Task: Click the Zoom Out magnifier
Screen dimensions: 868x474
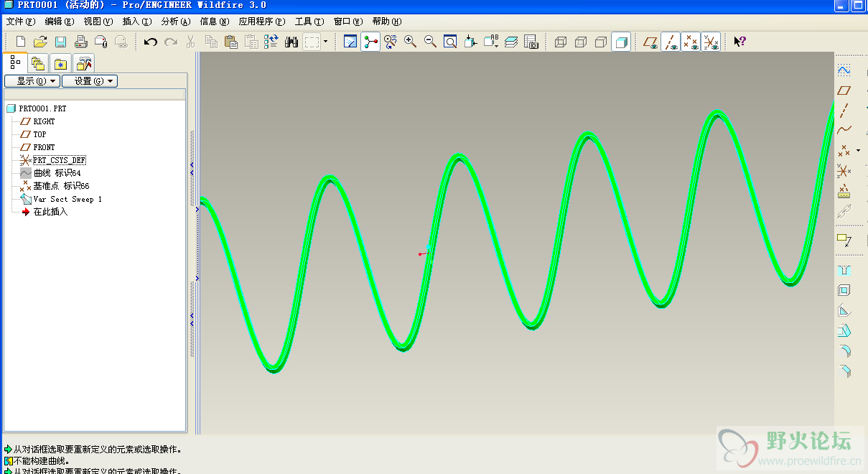Action: point(431,42)
